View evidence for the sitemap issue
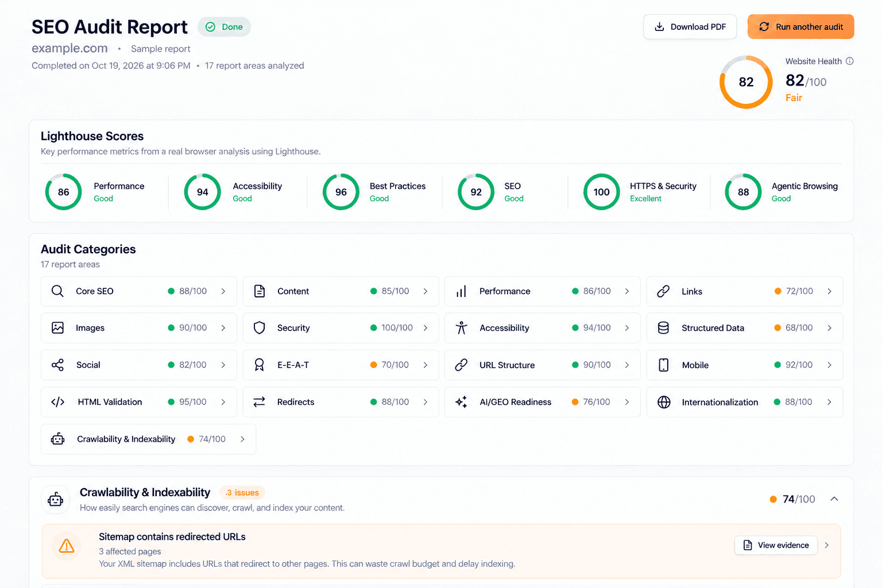The image size is (882, 588). (x=776, y=546)
